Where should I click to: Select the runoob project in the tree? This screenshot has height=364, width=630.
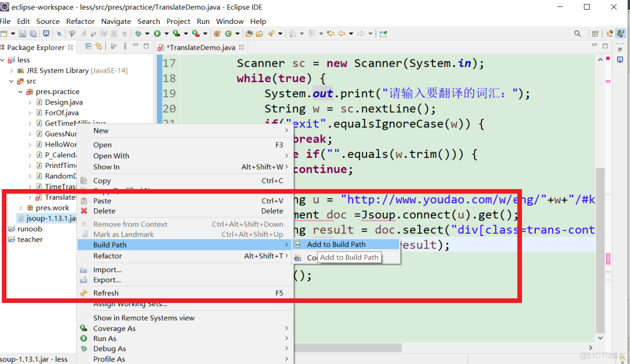tap(25, 228)
